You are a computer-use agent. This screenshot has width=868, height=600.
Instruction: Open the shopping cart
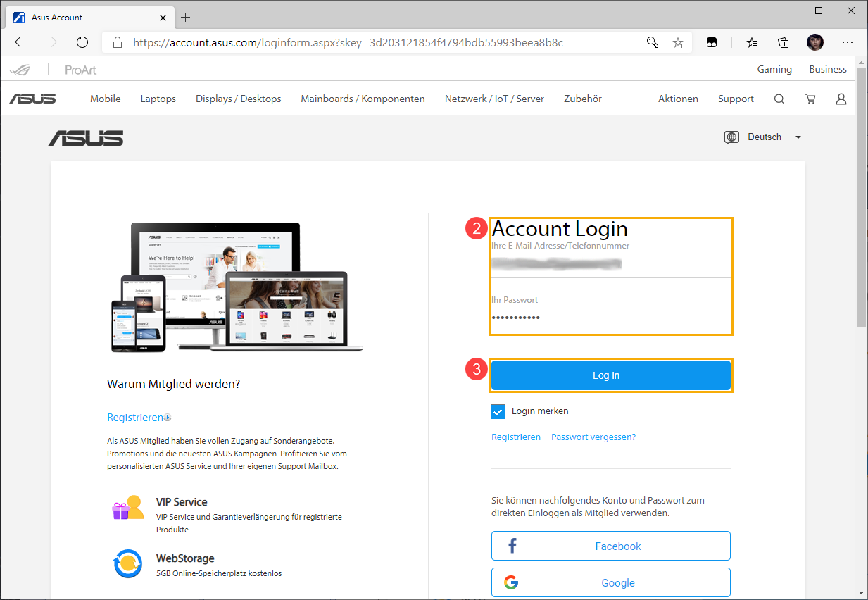pos(810,99)
